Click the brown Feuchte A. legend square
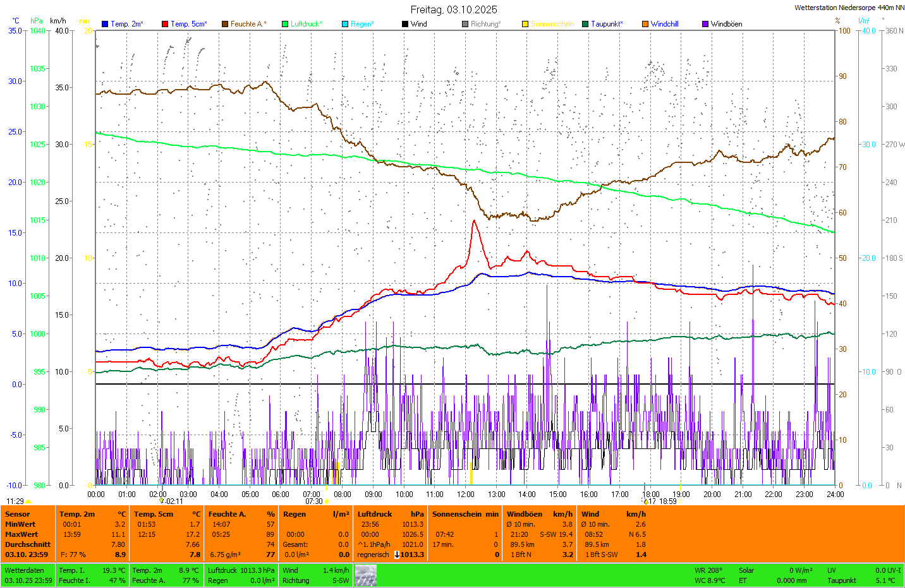 pyautogui.click(x=225, y=24)
